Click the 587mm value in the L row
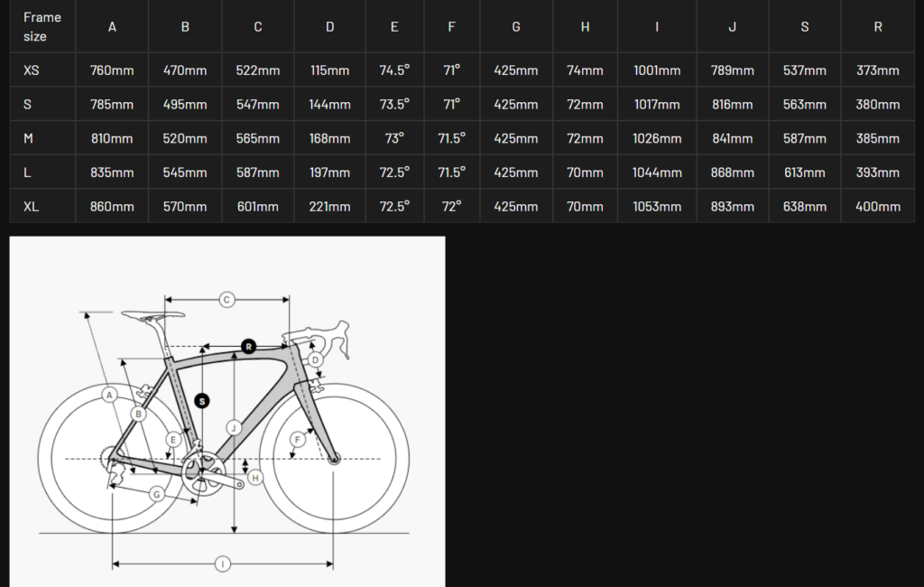 pyautogui.click(x=258, y=172)
